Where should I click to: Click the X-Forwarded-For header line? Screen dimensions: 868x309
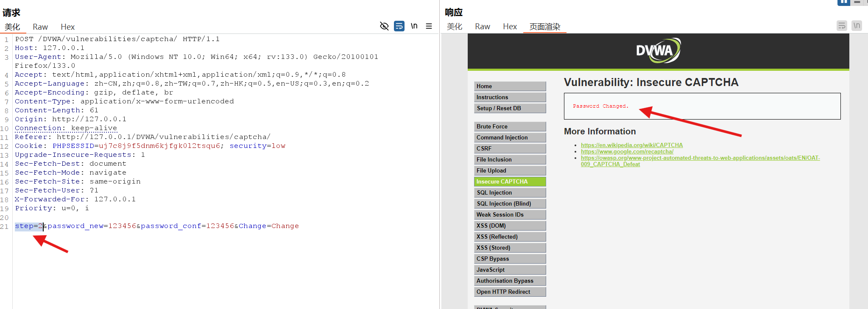tap(75, 199)
